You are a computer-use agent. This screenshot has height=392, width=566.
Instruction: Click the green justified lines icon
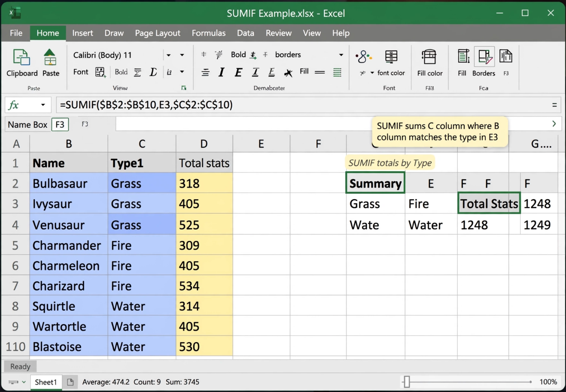337,72
